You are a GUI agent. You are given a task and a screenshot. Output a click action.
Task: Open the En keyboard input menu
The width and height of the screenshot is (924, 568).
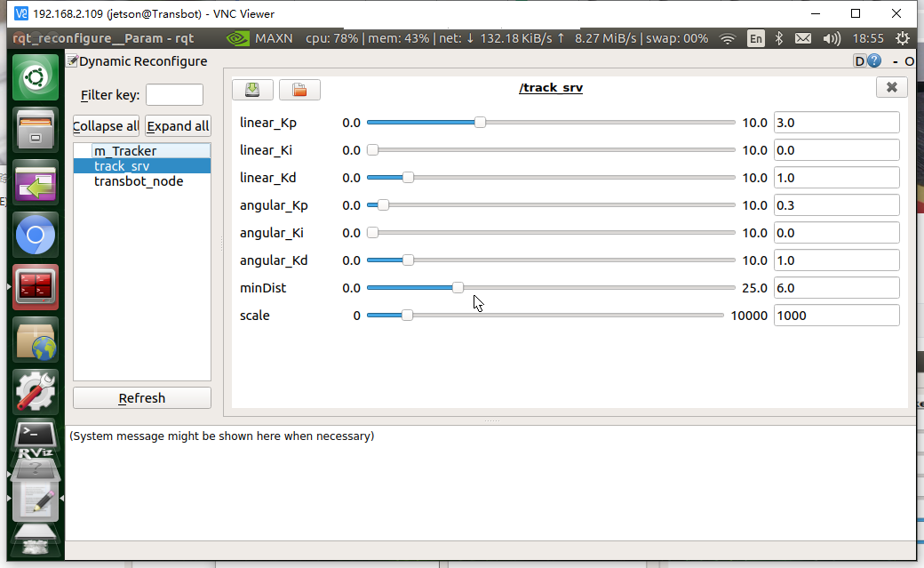tap(755, 39)
